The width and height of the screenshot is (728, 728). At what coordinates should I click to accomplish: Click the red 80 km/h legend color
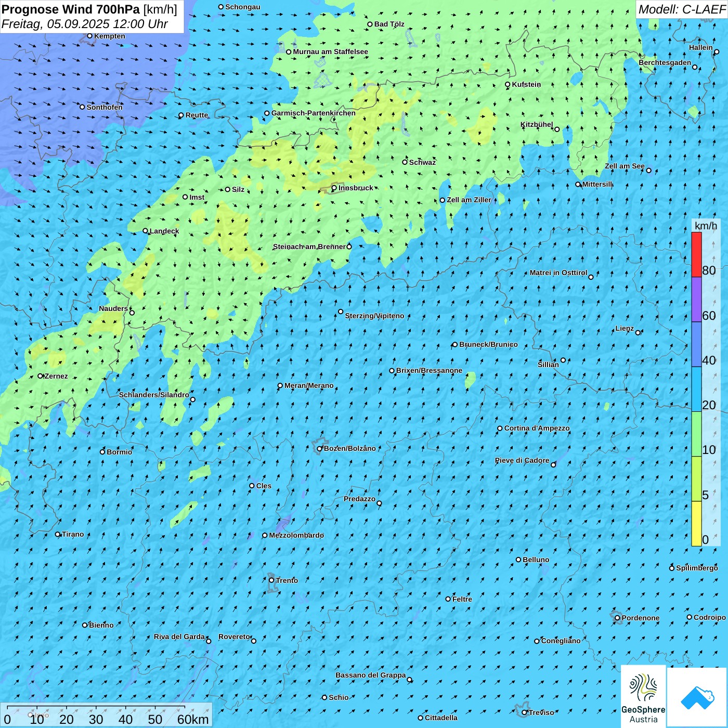696,254
